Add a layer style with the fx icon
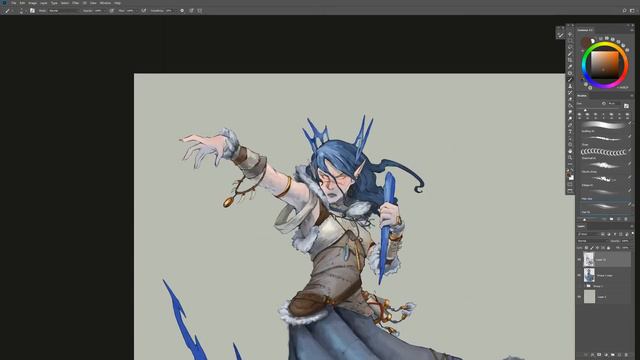Image resolution: width=640 pixels, height=360 pixels. point(592,355)
